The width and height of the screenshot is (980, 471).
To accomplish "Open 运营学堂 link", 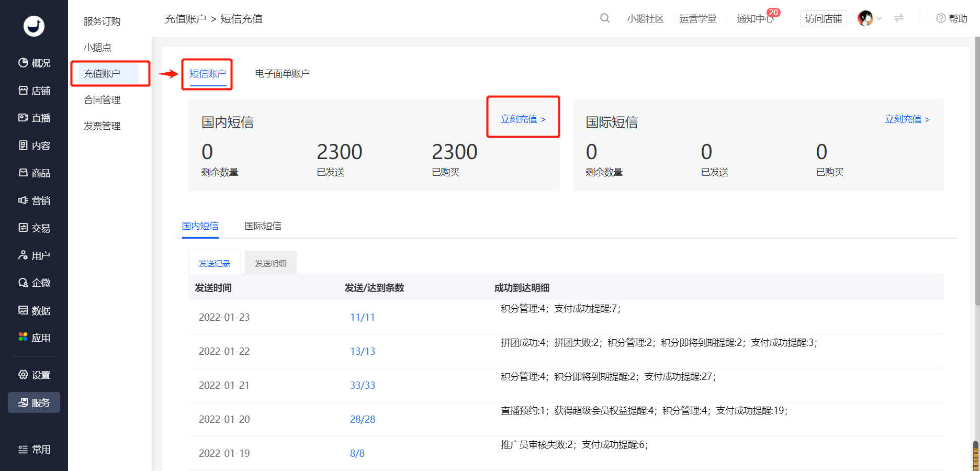I will coord(697,18).
